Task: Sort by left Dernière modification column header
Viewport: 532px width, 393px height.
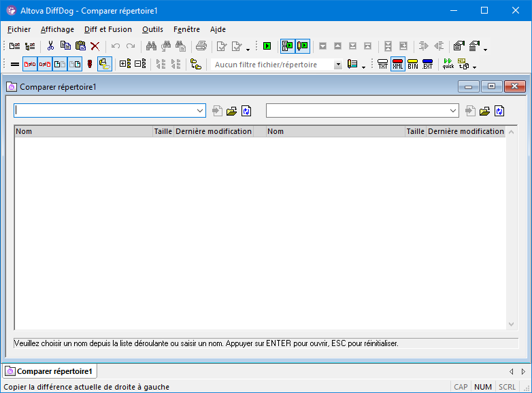Action: pos(214,131)
